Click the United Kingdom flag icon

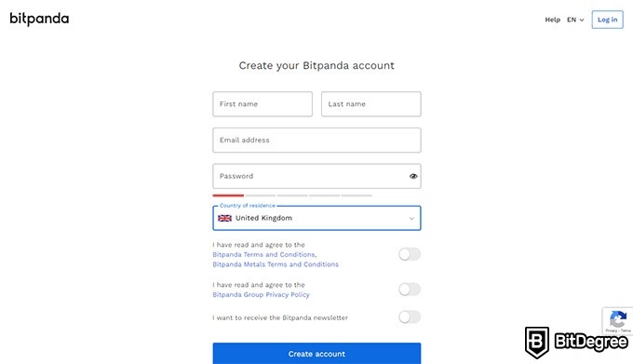click(x=224, y=218)
